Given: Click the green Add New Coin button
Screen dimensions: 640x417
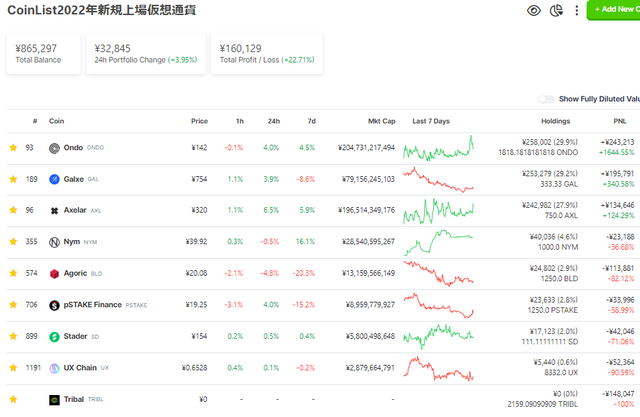Looking at the screenshot, I should coord(613,9).
